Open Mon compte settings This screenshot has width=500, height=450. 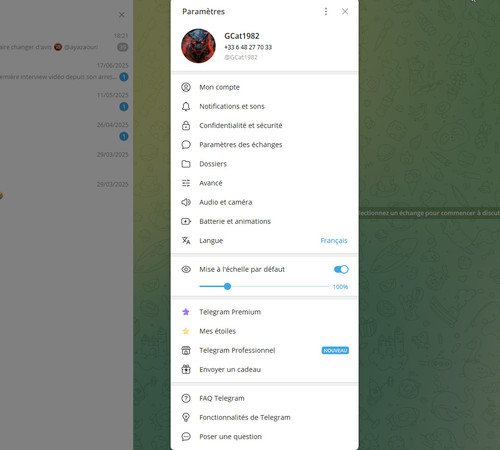coord(265,87)
